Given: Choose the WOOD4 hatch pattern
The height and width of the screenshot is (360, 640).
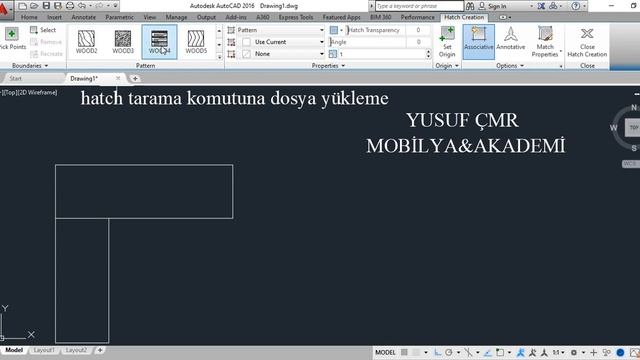Looking at the screenshot, I should pyautogui.click(x=159, y=42).
